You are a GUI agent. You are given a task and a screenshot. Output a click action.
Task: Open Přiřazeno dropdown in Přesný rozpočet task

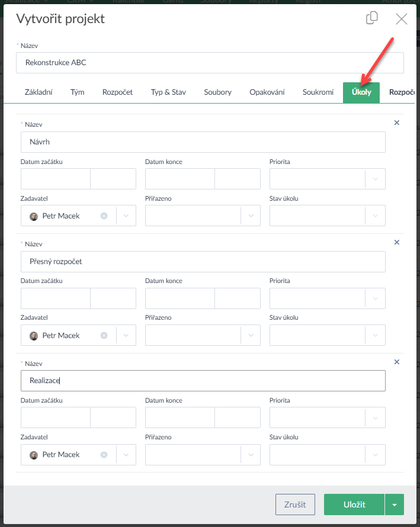tap(251, 336)
